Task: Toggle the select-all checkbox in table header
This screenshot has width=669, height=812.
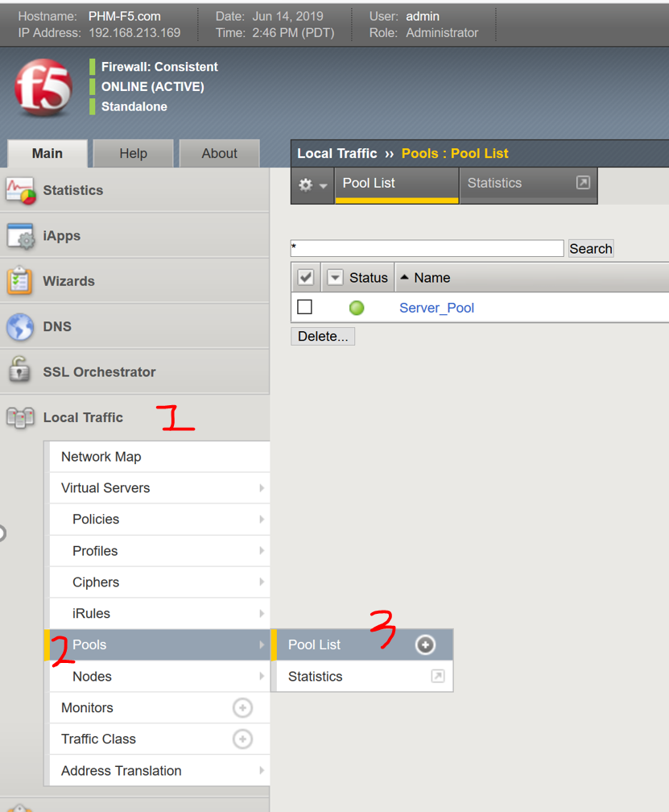Action: coord(306,278)
